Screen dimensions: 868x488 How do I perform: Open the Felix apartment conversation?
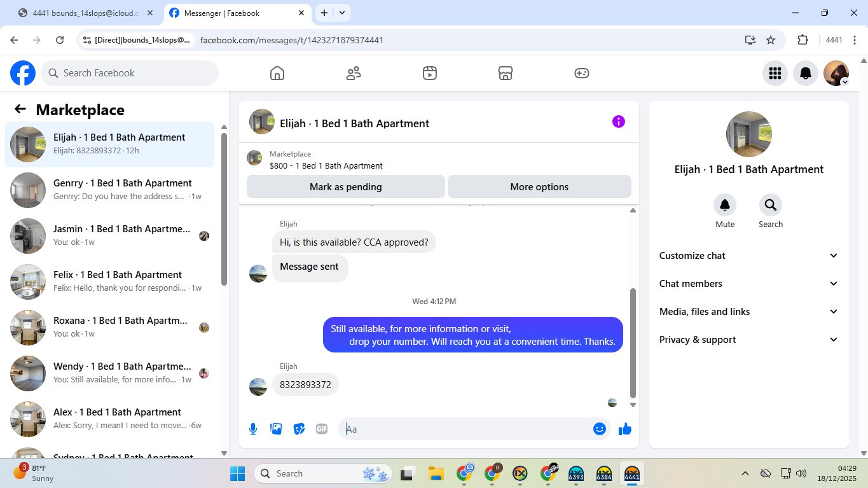click(x=110, y=282)
